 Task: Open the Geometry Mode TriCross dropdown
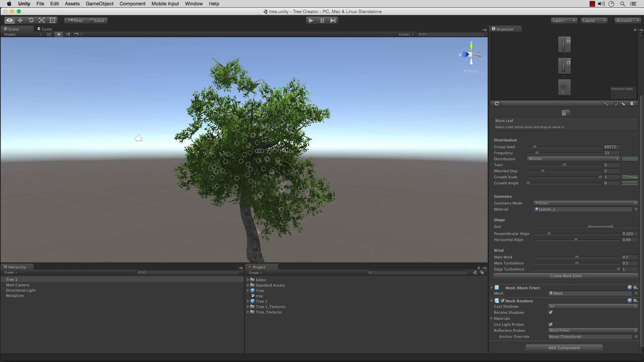585,203
